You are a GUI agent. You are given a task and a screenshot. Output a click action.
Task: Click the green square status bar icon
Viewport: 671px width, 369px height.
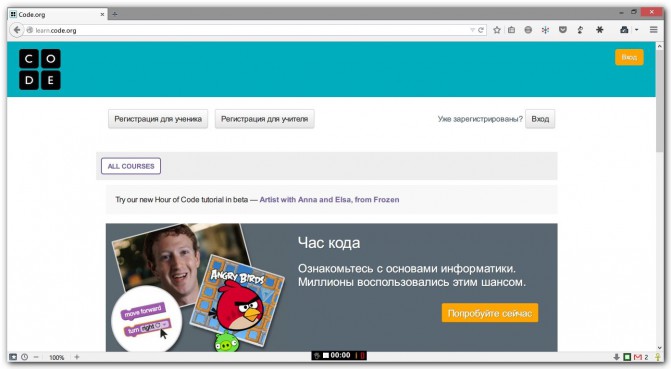click(x=627, y=357)
